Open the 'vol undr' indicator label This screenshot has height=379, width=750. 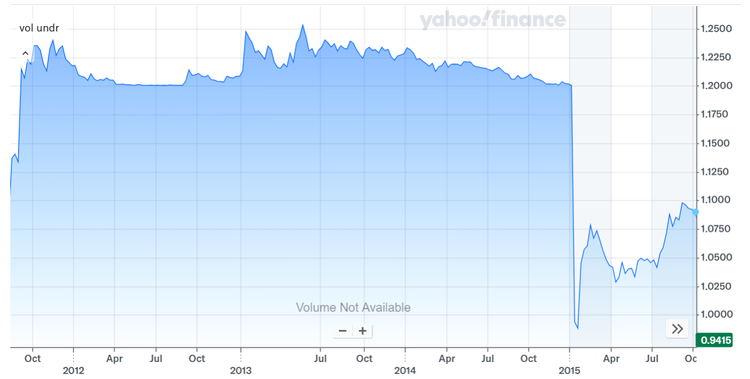(39, 28)
